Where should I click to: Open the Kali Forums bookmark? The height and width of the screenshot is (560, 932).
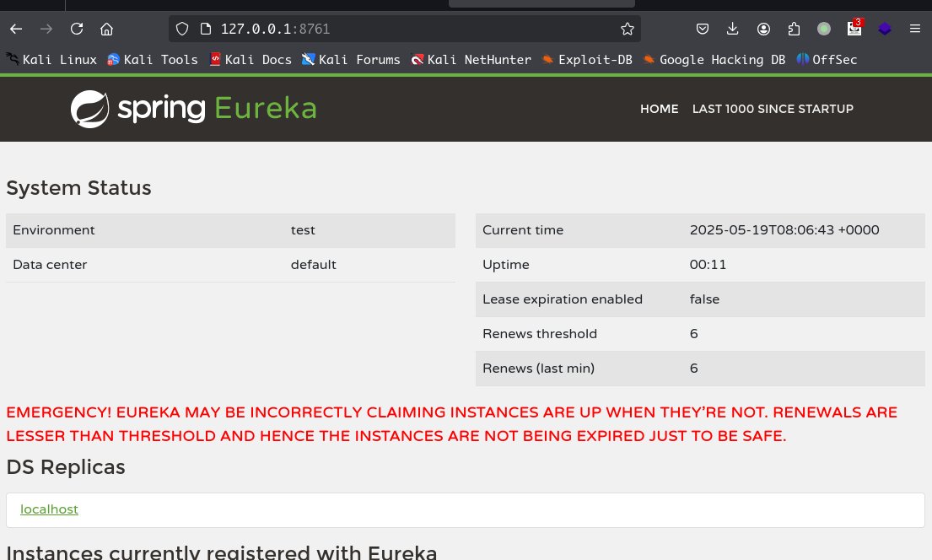[351, 59]
